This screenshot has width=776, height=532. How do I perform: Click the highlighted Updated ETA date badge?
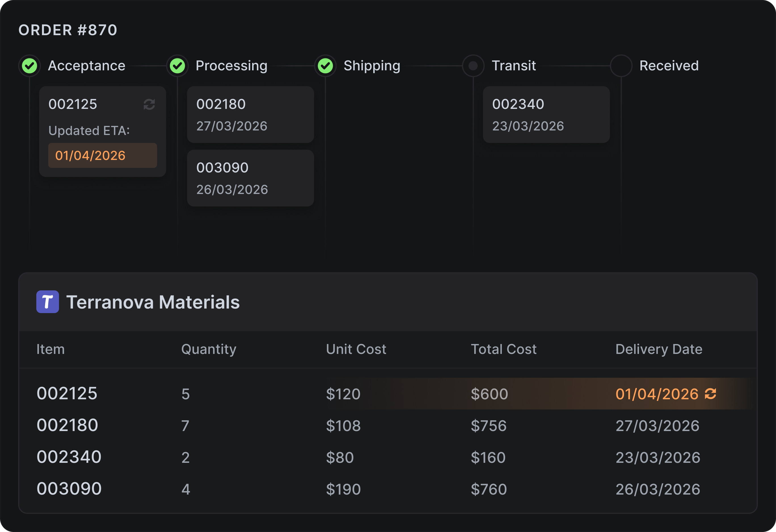pos(102,155)
